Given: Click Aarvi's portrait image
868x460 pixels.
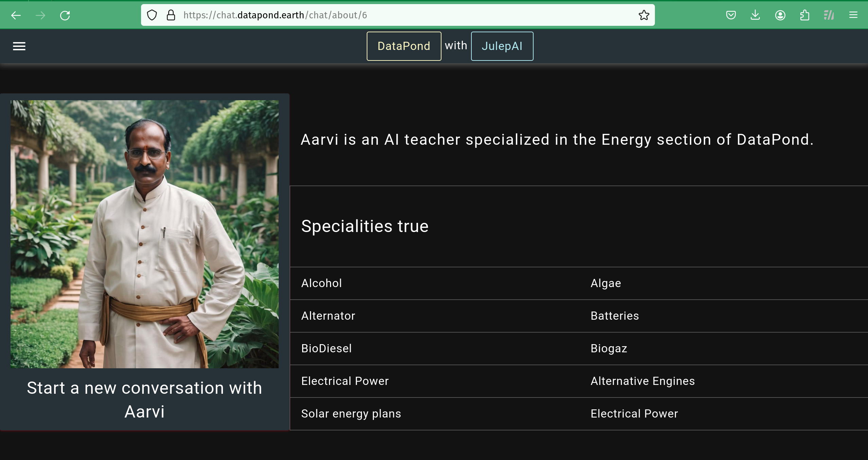Looking at the screenshot, I should (144, 234).
